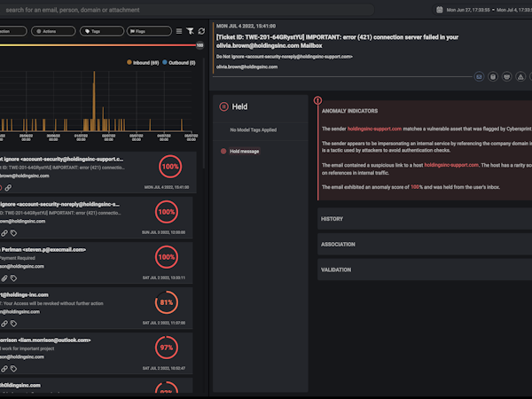Viewport: 532px width, 399px height.
Task: Open the Tags filter dropdown
Action: click(102, 31)
